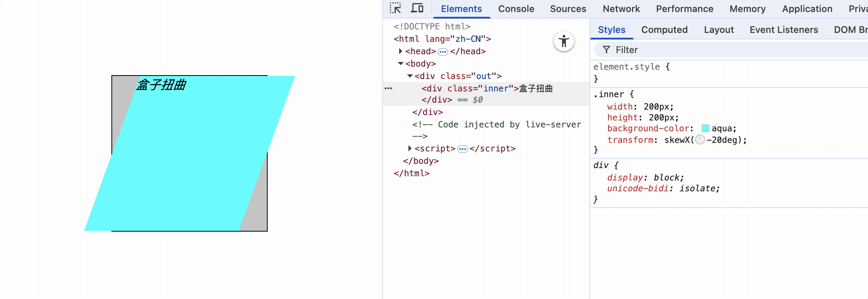Viewport: 868px width, 299px height.
Task: Collapse the div class out node
Action: [x=410, y=76]
